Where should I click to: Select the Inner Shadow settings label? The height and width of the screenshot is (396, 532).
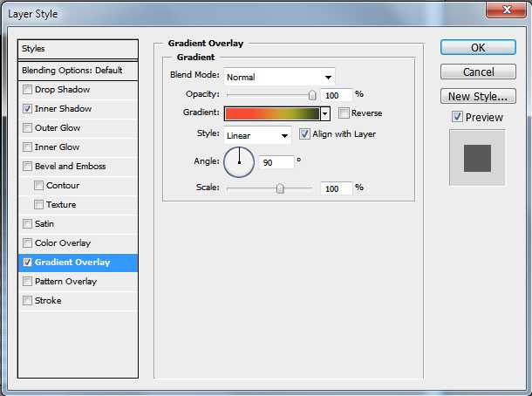(64, 109)
